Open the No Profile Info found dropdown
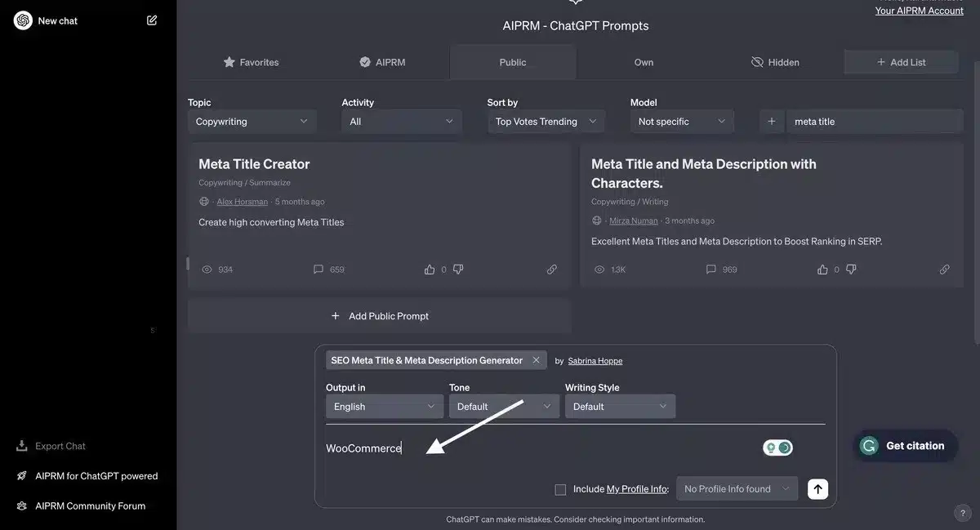This screenshot has height=530, width=980. coord(737,489)
